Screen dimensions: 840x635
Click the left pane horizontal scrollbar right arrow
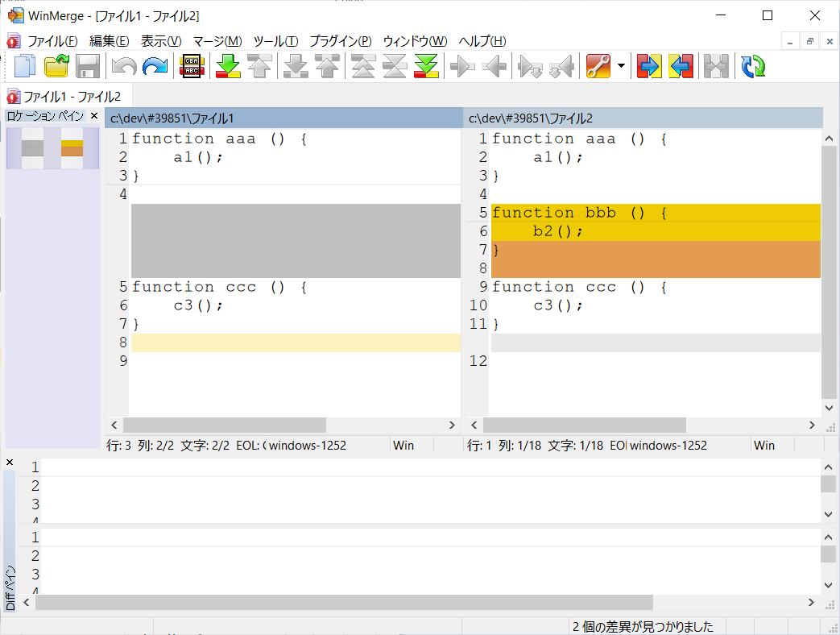click(452, 425)
